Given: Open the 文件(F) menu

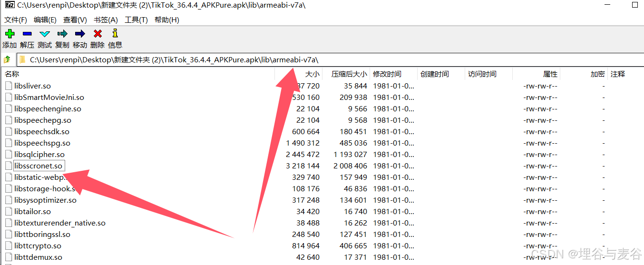Looking at the screenshot, I should coord(16,20).
